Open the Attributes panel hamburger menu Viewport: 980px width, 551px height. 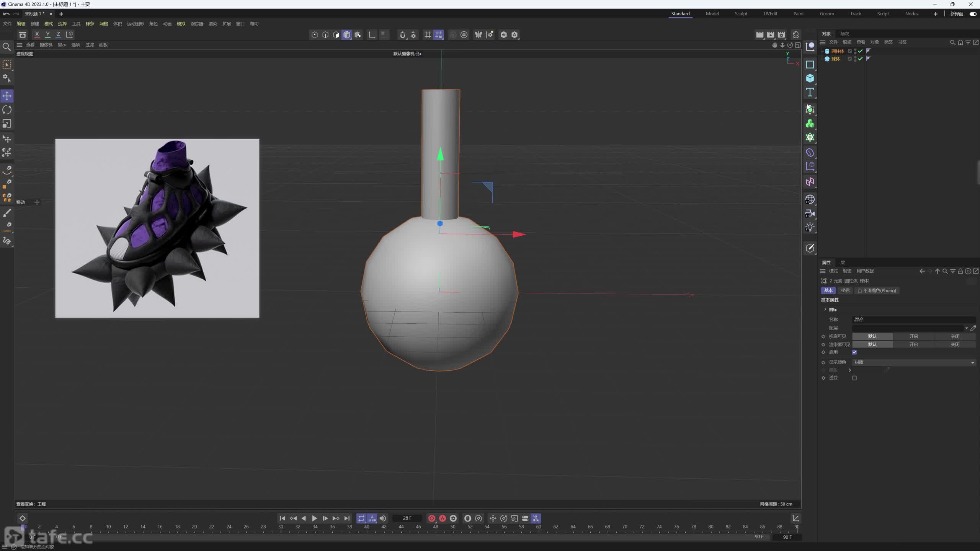[x=823, y=271]
